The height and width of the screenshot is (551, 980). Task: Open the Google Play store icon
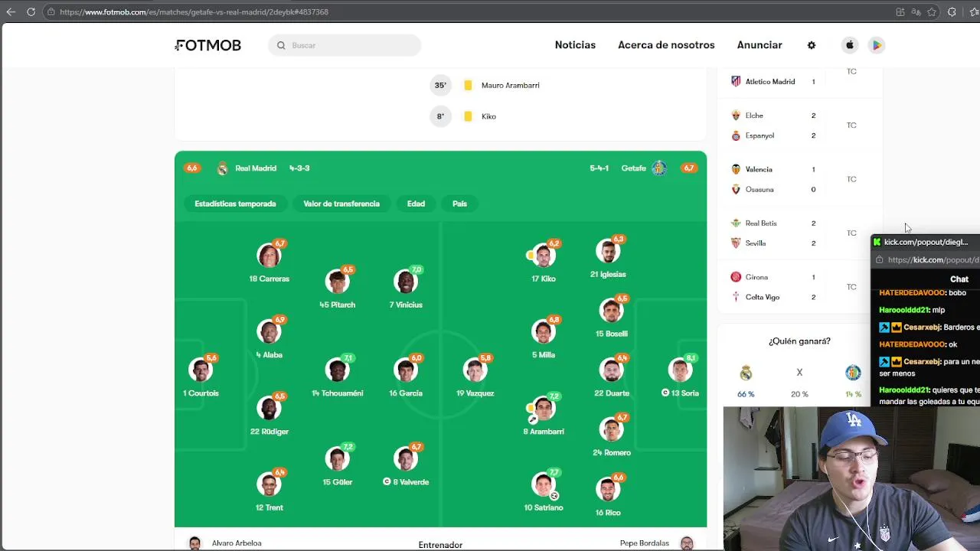[877, 45]
